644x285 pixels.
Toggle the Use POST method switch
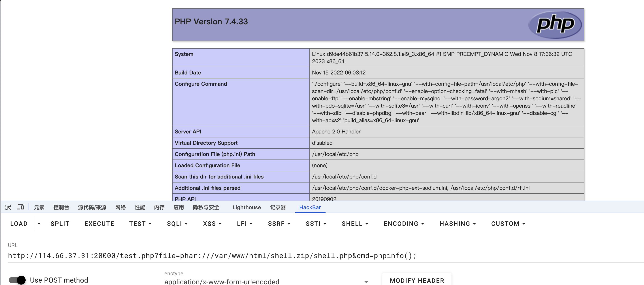coord(17,280)
